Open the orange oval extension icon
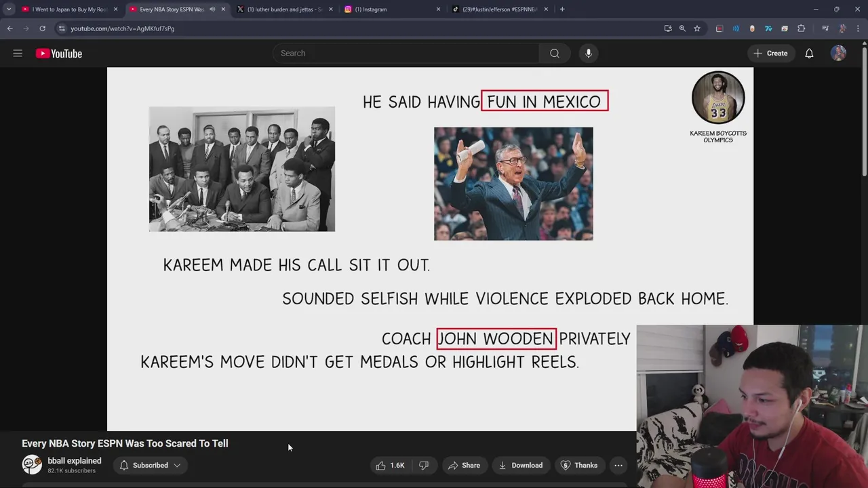The image size is (868, 488). [752, 28]
